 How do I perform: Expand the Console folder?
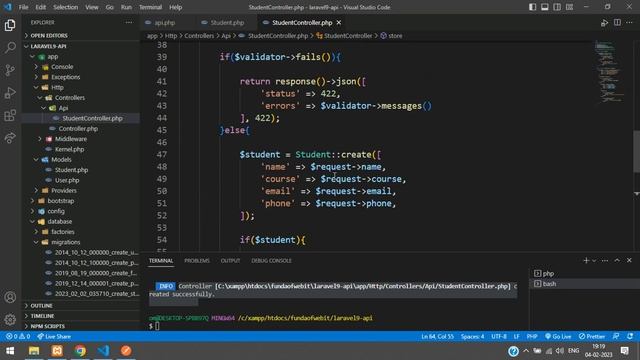(x=80, y=67)
